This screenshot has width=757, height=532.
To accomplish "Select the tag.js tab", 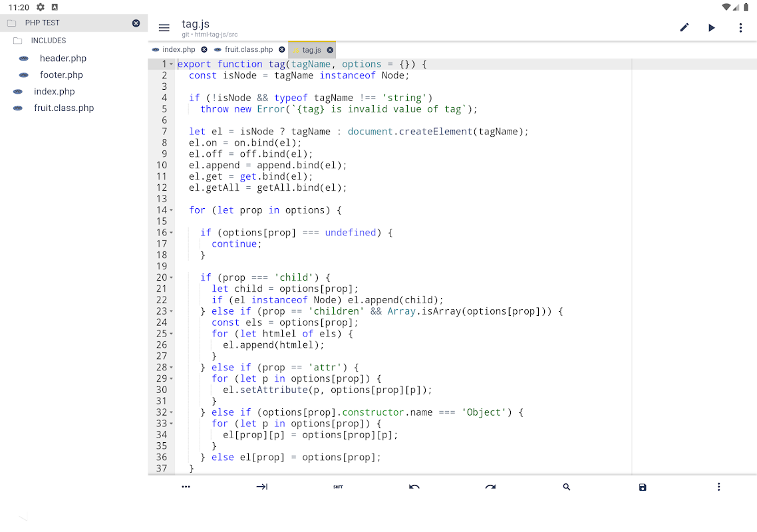I will pyautogui.click(x=311, y=50).
